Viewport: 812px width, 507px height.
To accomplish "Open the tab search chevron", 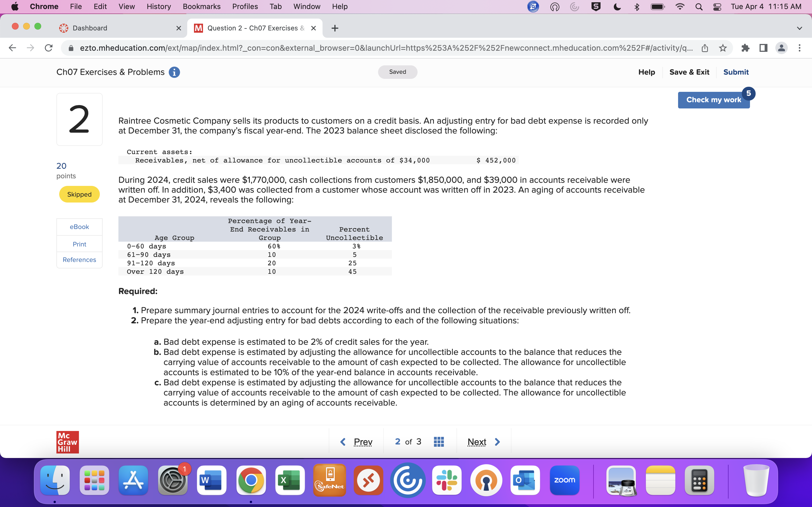I will [800, 28].
